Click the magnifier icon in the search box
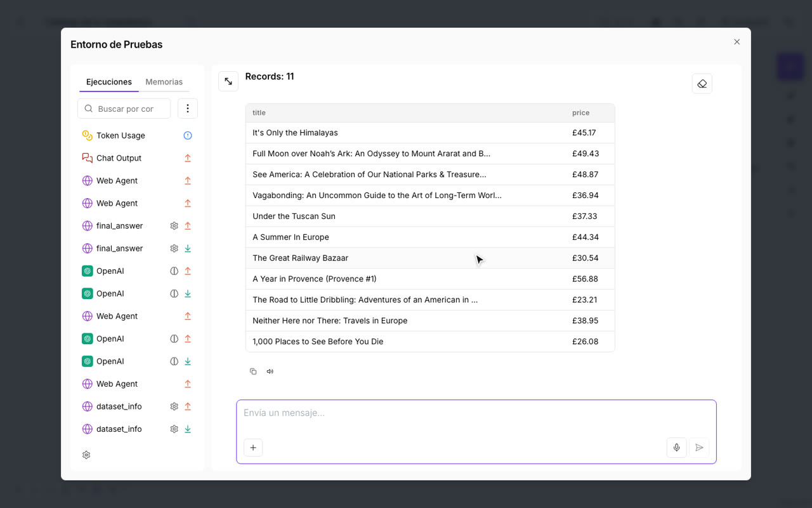The image size is (812, 508). 89,109
